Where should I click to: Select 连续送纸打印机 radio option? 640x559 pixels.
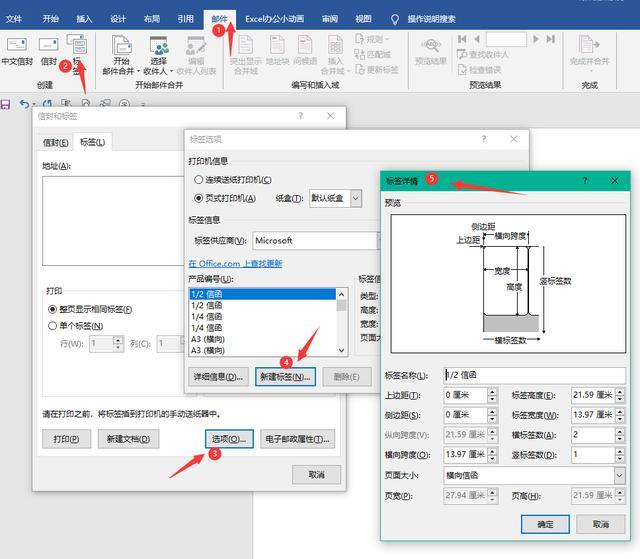[x=198, y=180]
